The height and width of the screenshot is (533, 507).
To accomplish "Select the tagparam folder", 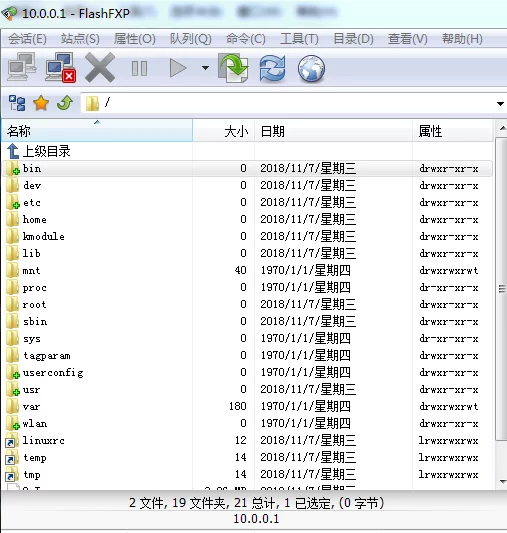I will 247,355.
